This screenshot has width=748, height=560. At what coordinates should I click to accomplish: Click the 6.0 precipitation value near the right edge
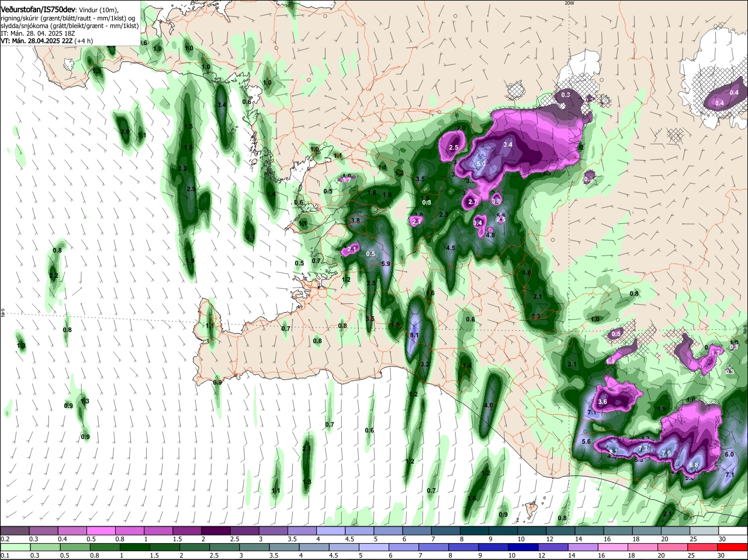pos(729,454)
